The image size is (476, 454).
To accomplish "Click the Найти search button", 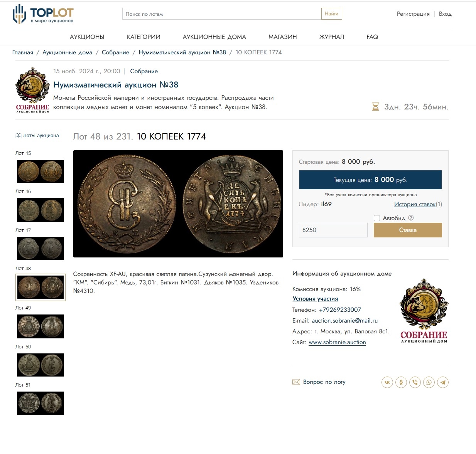I will pos(332,14).
